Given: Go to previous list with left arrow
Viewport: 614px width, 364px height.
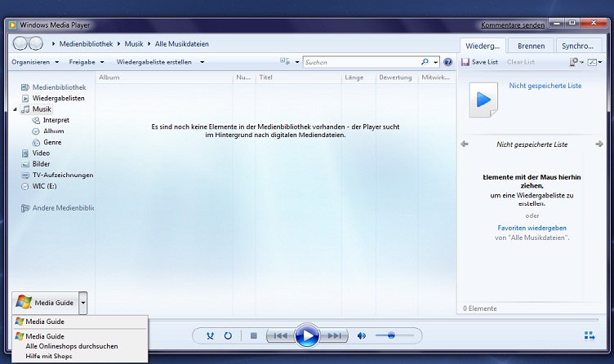Looking at the screenshot, I should pyautogui.click(x=465, y=144).
